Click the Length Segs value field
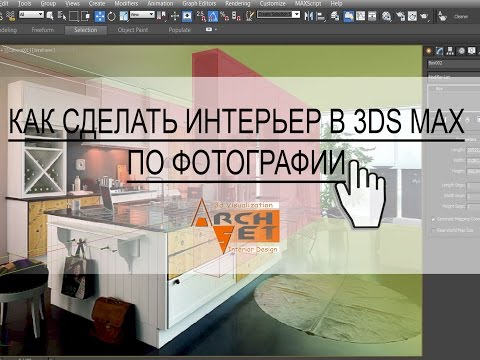 tap(473, 186)
